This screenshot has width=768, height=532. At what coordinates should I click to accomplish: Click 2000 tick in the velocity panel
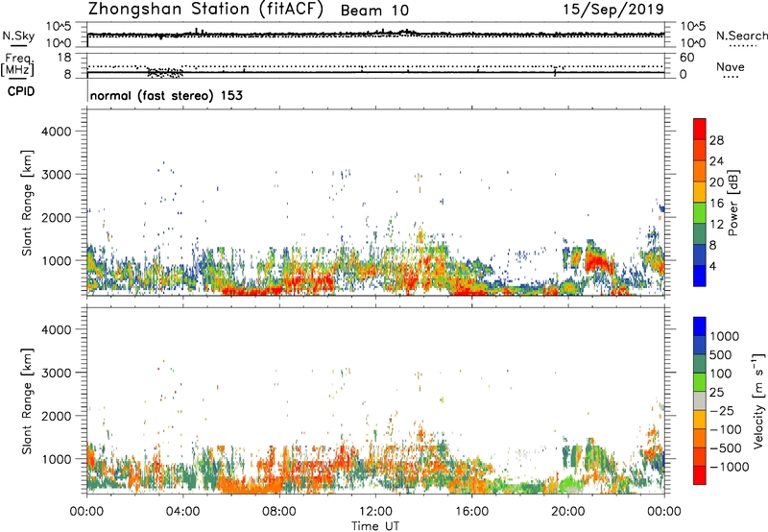point(57,416)
